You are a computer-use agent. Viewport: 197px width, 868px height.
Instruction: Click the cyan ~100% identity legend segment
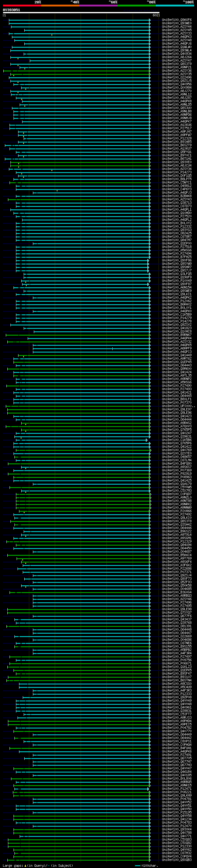tap(175, 6)
